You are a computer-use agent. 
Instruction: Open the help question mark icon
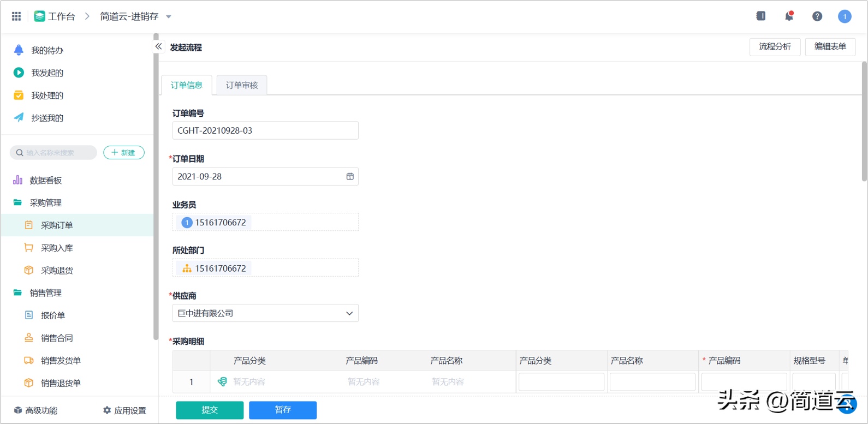[817, 16]
